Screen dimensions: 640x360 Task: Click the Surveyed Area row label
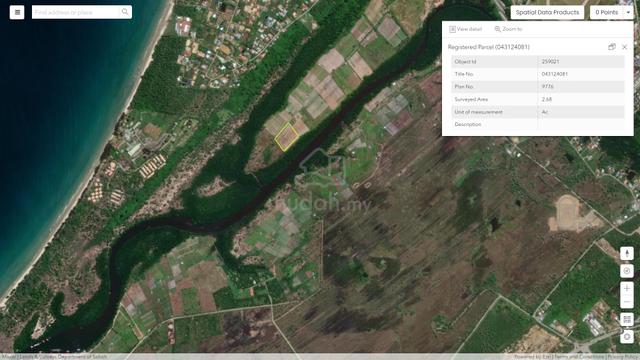471,99
